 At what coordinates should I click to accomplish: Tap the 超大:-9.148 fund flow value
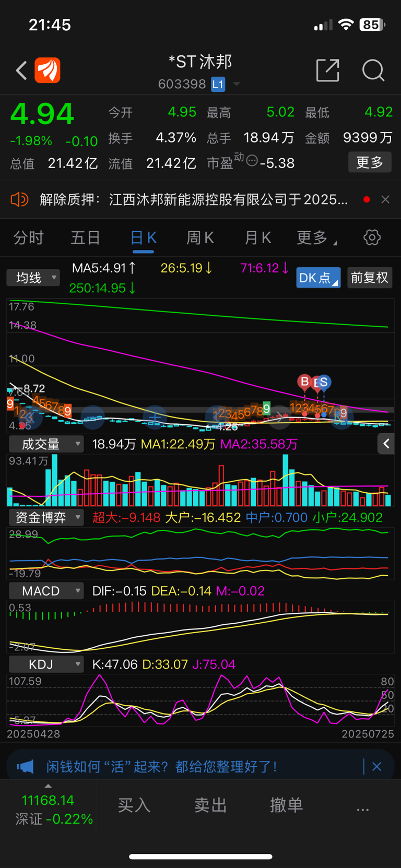(126, 517)
